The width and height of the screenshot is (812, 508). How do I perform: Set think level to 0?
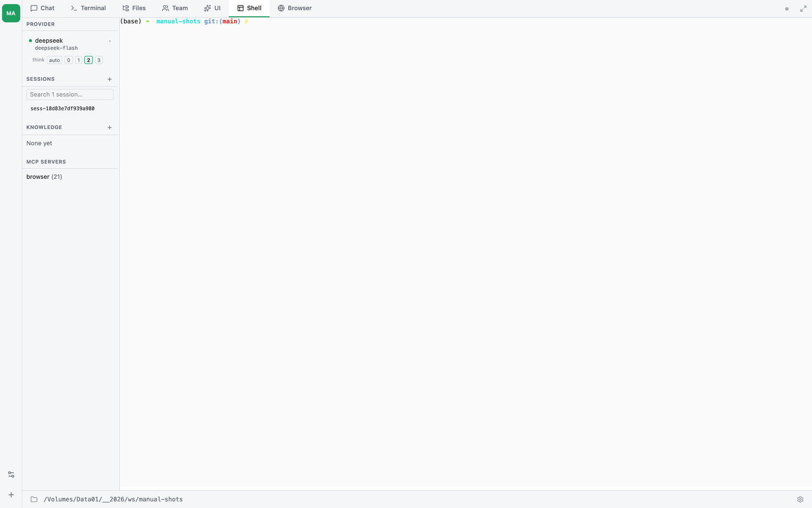[69, 60]
